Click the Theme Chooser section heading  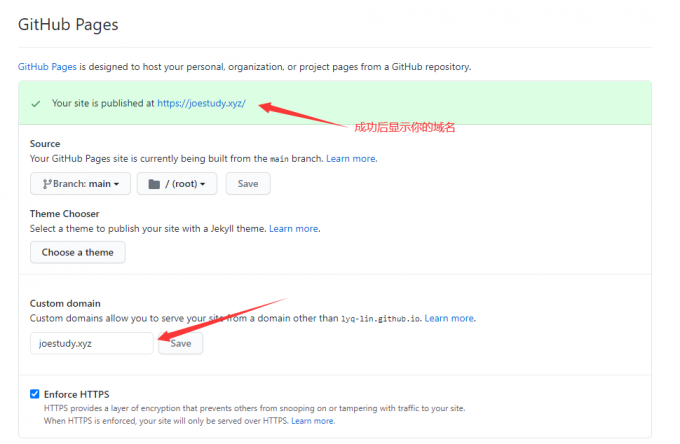click(65, 214)
